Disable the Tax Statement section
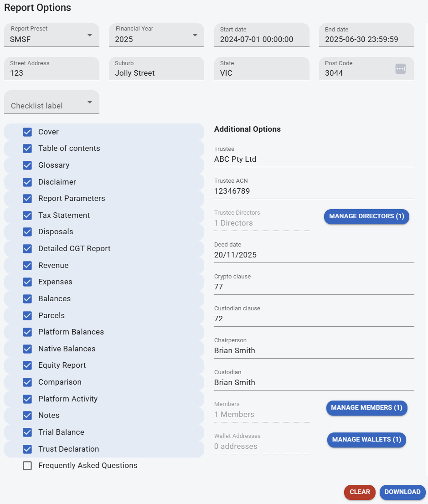 (27, 215)
